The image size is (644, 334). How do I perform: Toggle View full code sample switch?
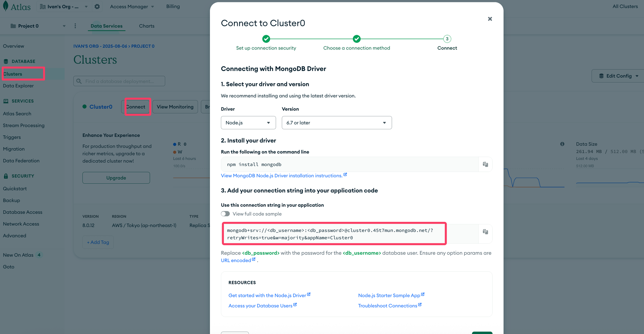tap(225, 214)
